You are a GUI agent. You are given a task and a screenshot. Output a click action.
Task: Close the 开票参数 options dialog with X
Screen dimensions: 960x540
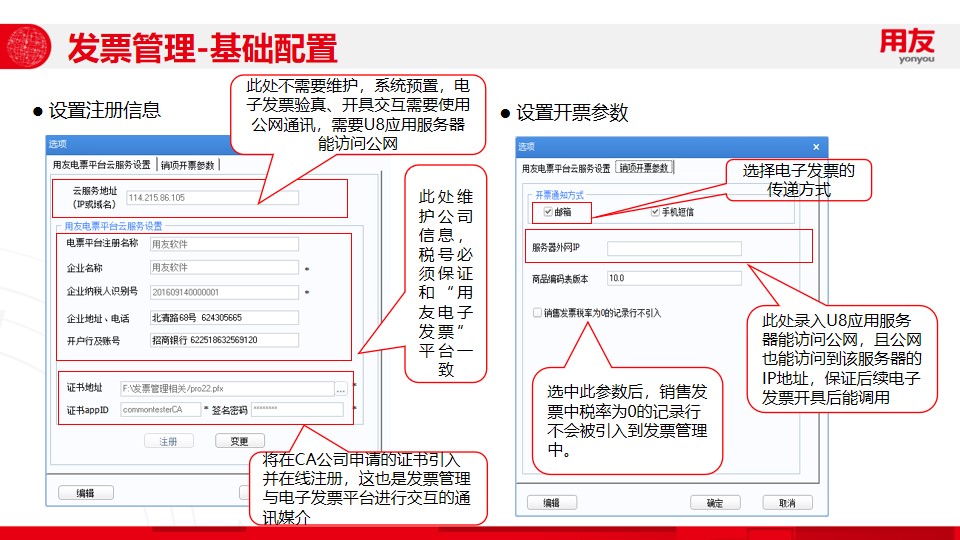816,147
